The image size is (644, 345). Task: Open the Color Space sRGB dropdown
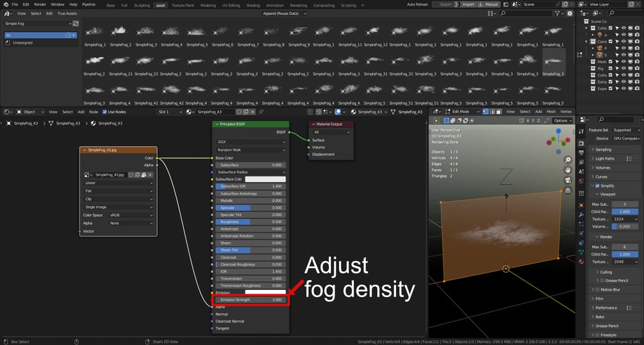(131, 215)
